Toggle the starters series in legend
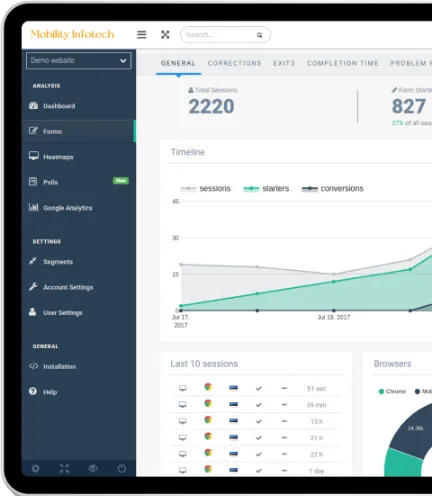Image resolution: width=432 pixels, height=496 pixels. (266, 189)
